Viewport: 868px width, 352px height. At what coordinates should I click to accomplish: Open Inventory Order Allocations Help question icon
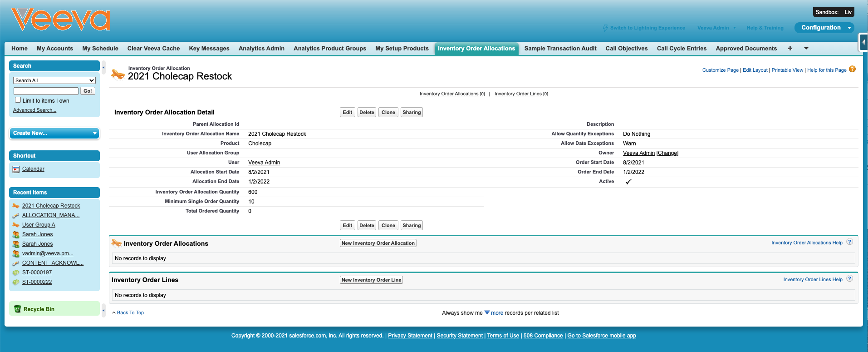[850, 242]
